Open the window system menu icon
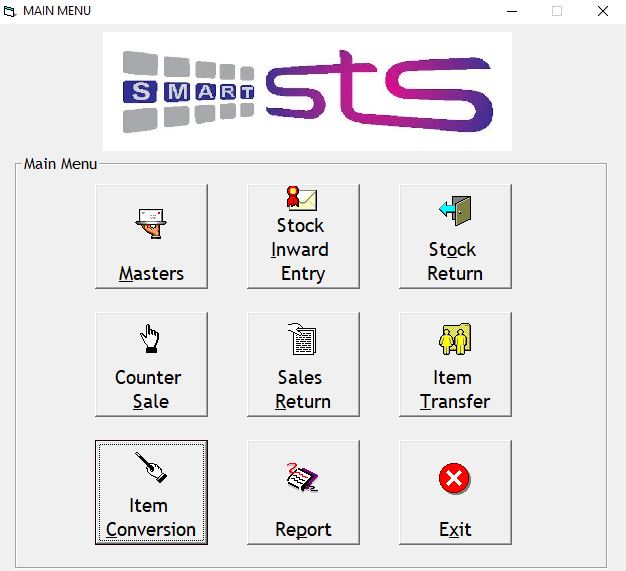The width and height of the screenshot is (626, 571). point(10,11)
